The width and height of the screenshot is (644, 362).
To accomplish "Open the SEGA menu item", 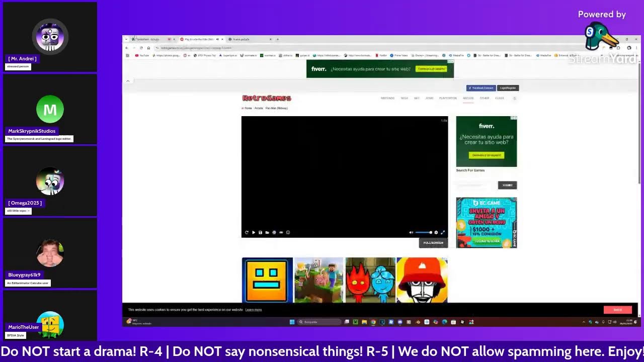I will 404,98.
